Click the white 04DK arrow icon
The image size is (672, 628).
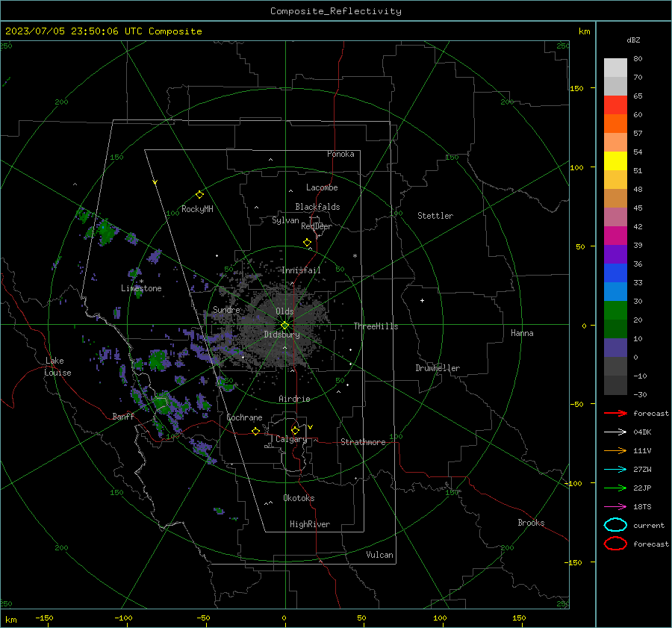[x=615, y=432]
